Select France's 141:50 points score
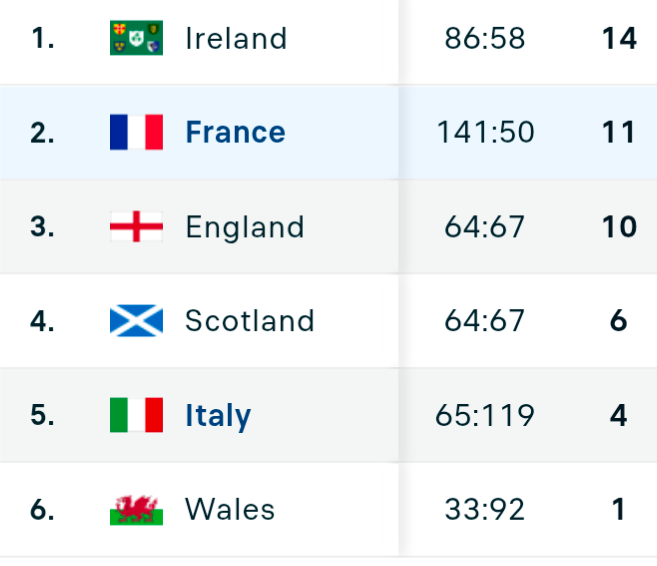 (485, 132)
